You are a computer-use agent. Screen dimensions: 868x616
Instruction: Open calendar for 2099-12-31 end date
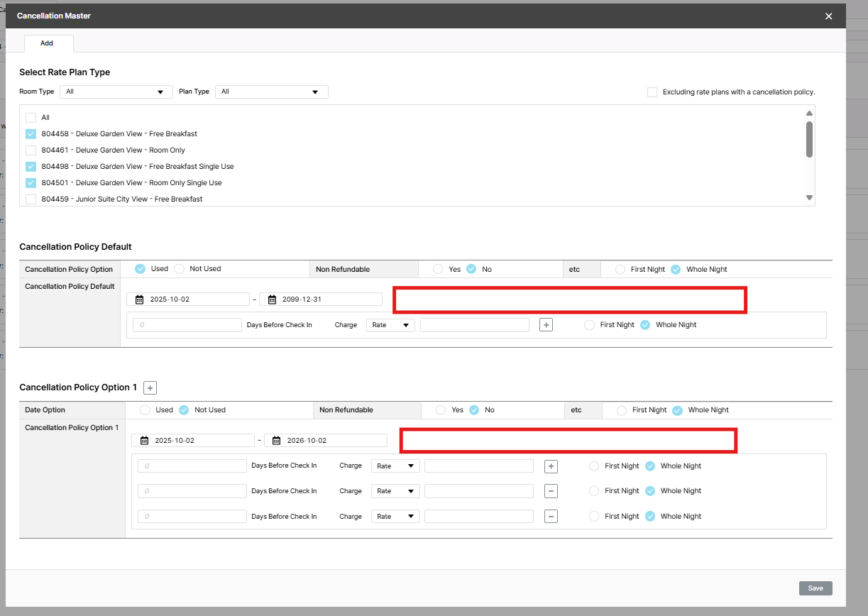pyautogui.click(x=273, y=299)
